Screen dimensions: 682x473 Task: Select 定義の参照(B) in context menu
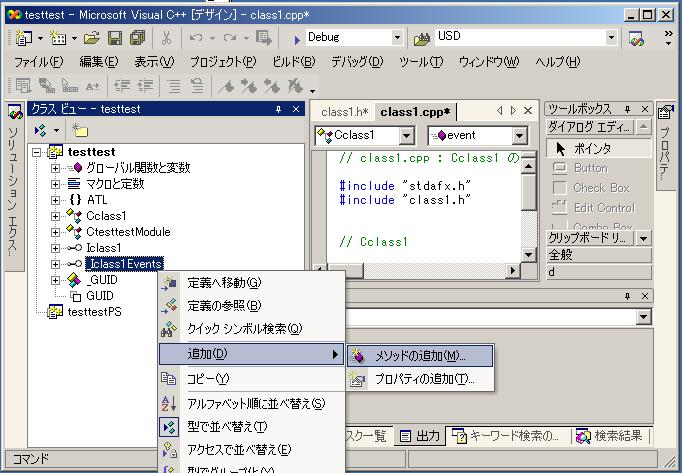[x=252, y=305]
